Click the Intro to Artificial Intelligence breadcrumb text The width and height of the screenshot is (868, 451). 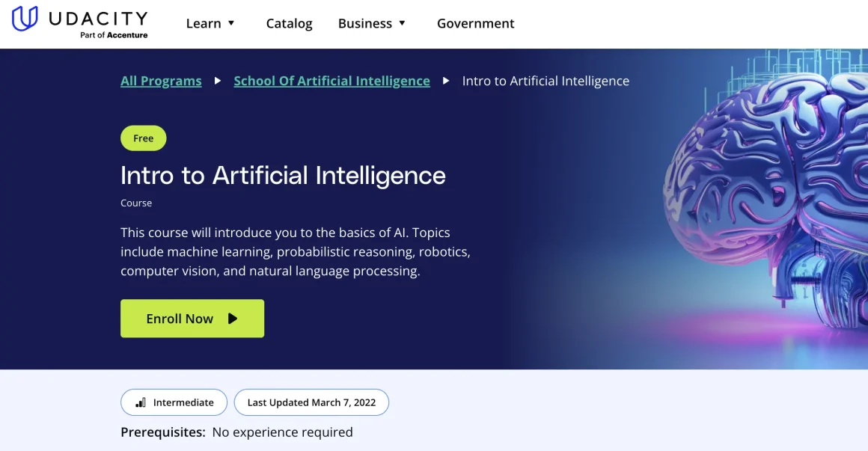(x=545, y=81)
